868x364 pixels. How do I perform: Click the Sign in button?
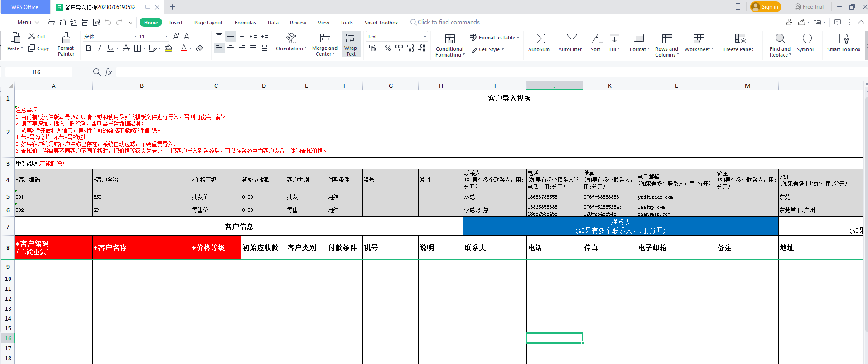(765, 7)
